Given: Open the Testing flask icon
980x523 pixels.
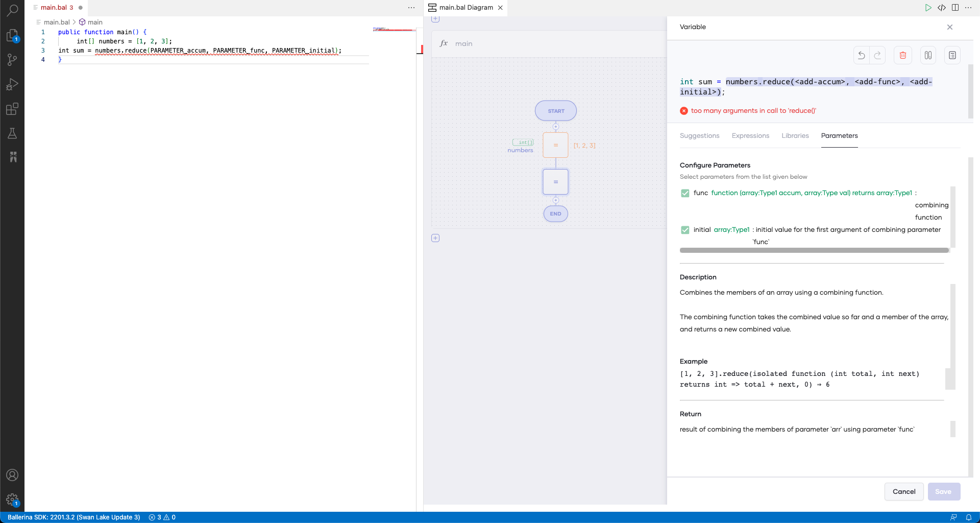Looking at the screenshot, I should tap(13, 134).
